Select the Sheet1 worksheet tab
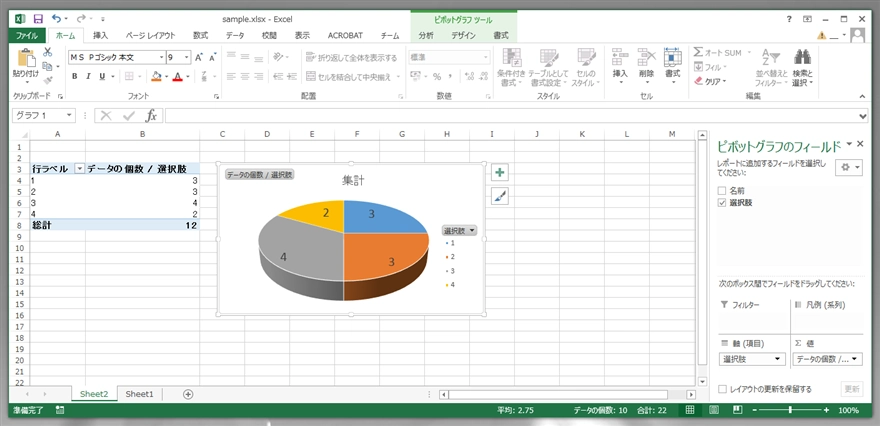The image size is (880, 426). click(139, 394)
